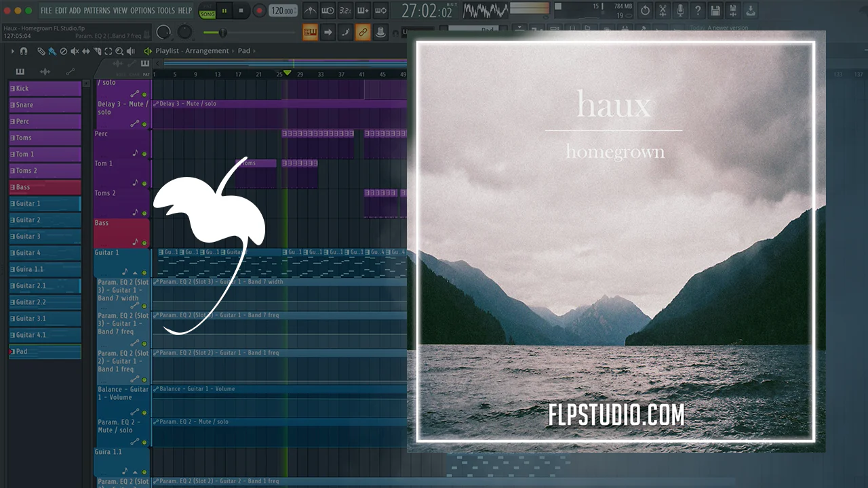Select the playlist Slip tool
Viewport: 868px width, 488px height.
[x=86, y=51]
